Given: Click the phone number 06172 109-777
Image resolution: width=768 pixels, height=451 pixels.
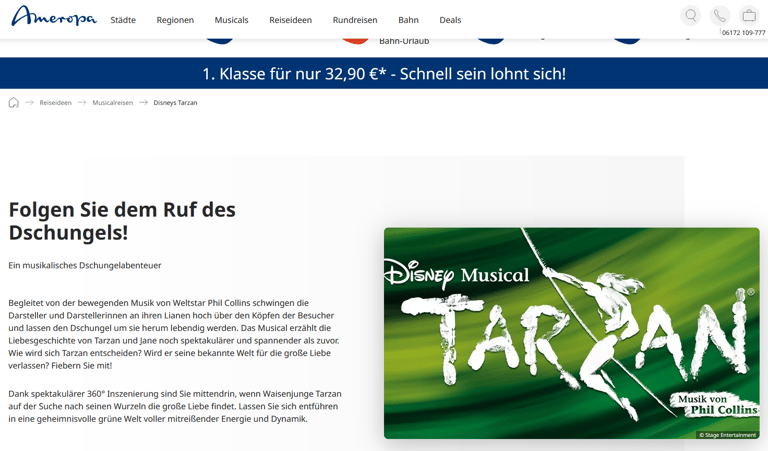Looking at the screenshot, I should [x=743, y=33].
